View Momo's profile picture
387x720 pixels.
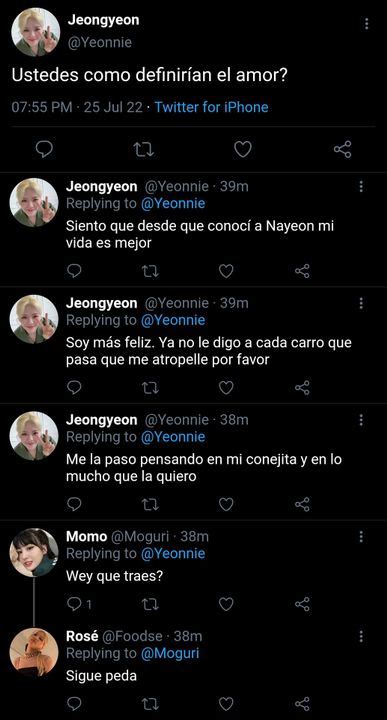34,552
